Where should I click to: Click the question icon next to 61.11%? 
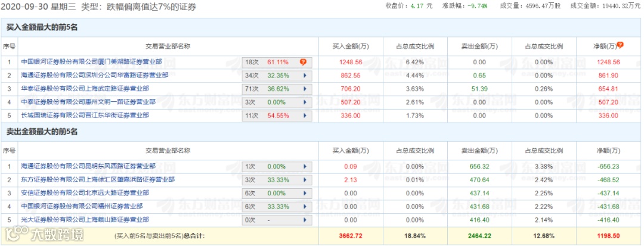(303, 63)
